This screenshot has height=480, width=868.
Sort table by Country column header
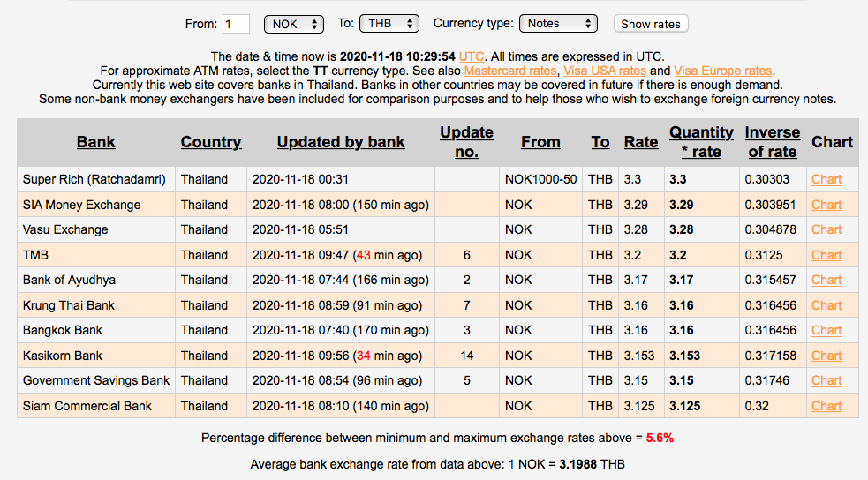pos(211,142)
